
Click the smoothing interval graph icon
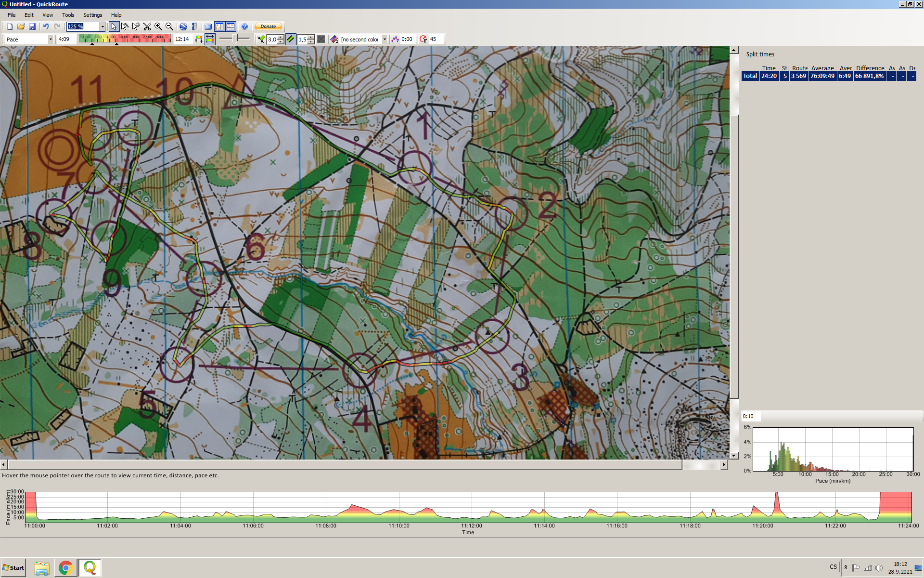click(x=395, y=39)
